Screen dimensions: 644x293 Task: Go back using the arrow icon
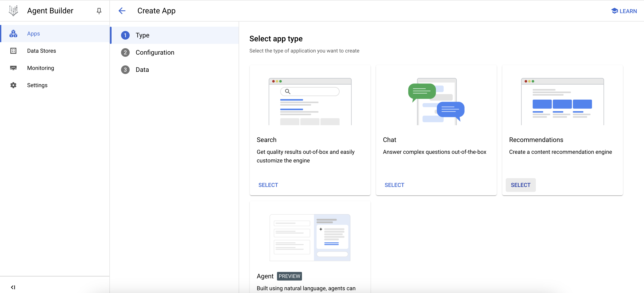(122, 11)
